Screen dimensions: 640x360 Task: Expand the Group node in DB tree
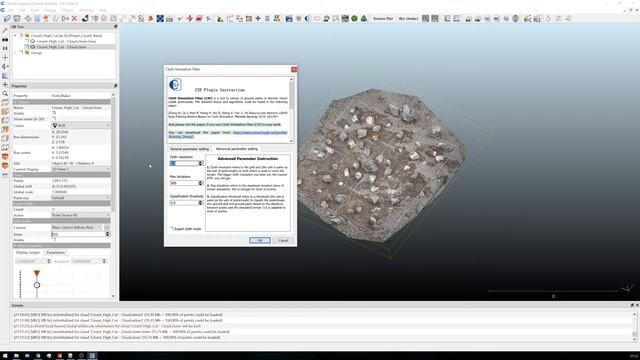[16, 53]
